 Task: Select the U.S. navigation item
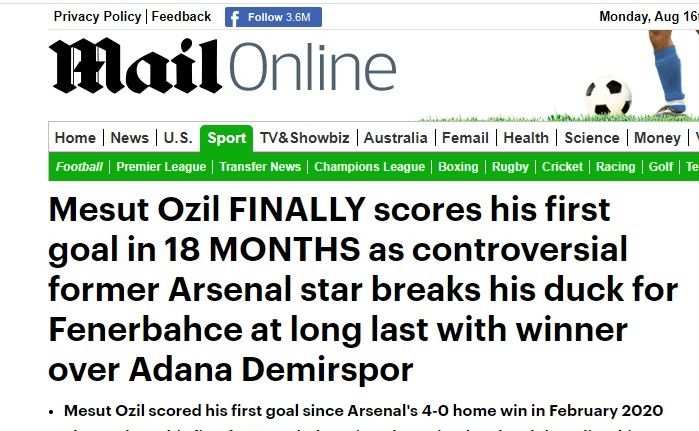[x=177, y=138]
